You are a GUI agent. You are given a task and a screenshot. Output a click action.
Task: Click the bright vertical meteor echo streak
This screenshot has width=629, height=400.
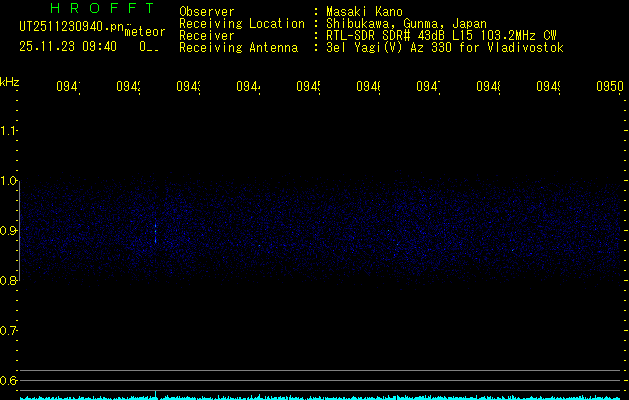pos(155,234)
